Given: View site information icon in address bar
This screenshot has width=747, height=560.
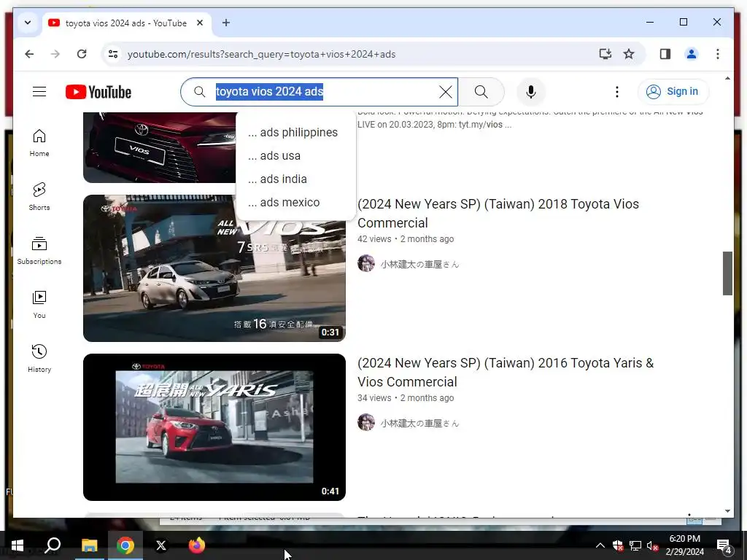Looking at the screenshot, I should tap(113, 54).
